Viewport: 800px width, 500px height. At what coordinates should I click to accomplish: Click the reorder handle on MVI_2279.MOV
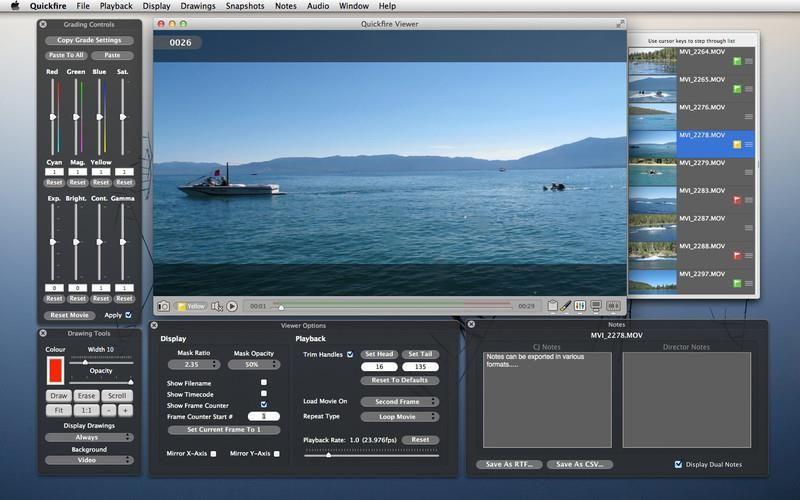[748, 172]
